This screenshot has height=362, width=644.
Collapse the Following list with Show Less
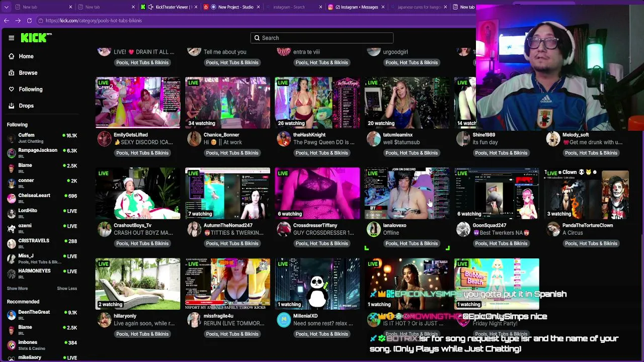pyautogui.click(x=67, y=289)
